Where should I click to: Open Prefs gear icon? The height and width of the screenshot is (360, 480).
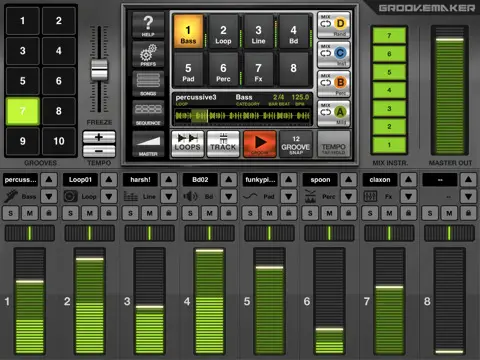coord(148,55)
